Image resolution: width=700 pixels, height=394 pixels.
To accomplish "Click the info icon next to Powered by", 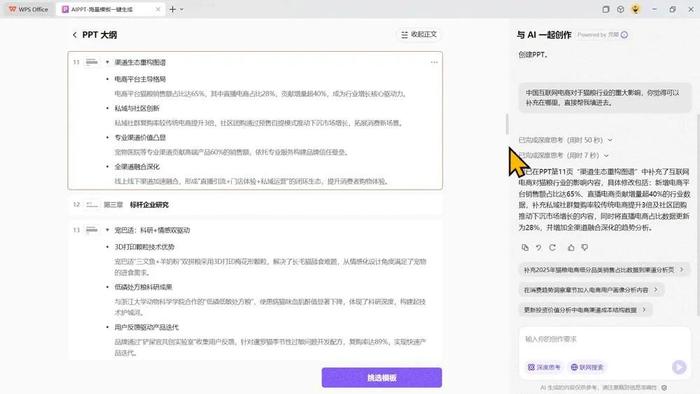I will 624,35.
